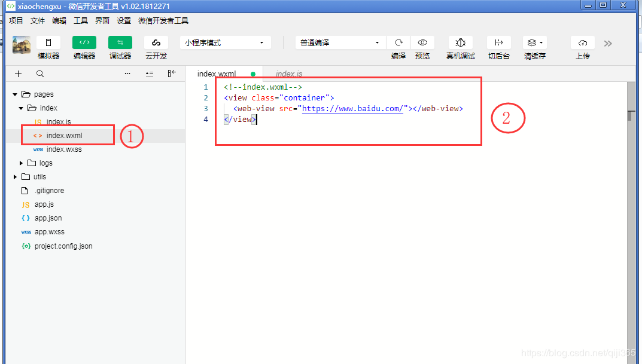Click the collapse-all tree icon
642x364 pixels.
pyautogui.click(x=150, y=74)
